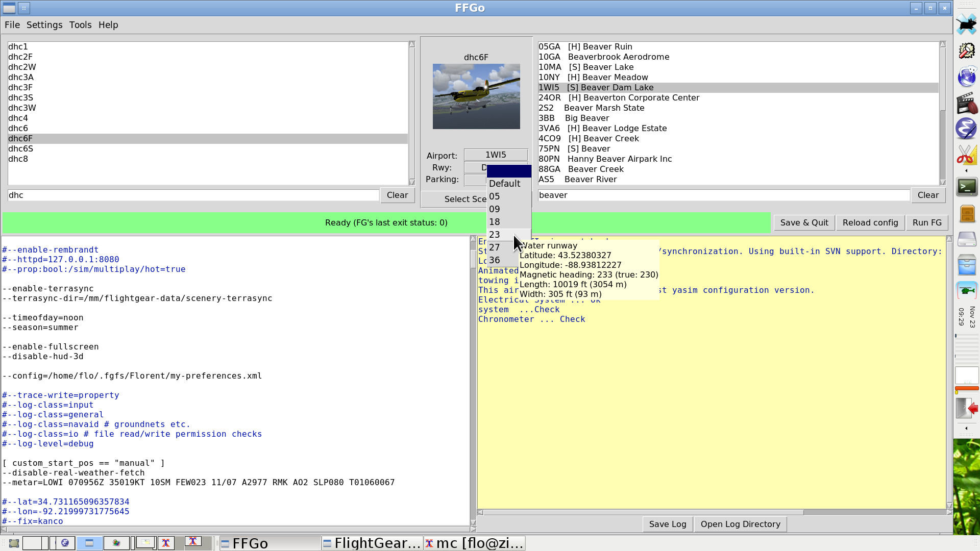This screenshot has height=551, width=980.
Task: Choose runway 18 from the popup
Action: tap(509, 222)
